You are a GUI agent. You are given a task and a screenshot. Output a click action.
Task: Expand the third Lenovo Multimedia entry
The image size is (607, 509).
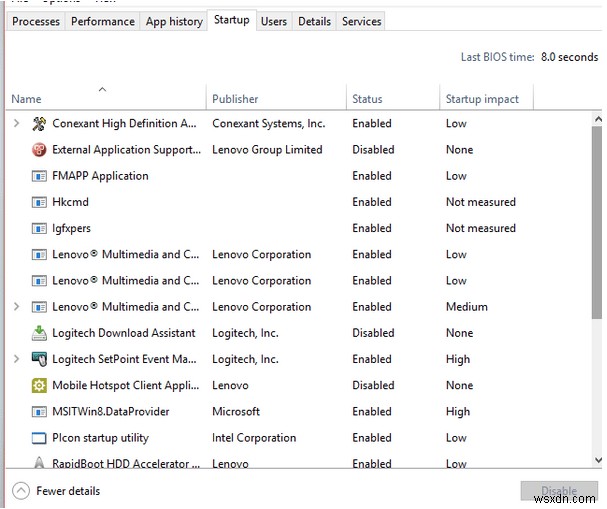(x=17, y=307)
